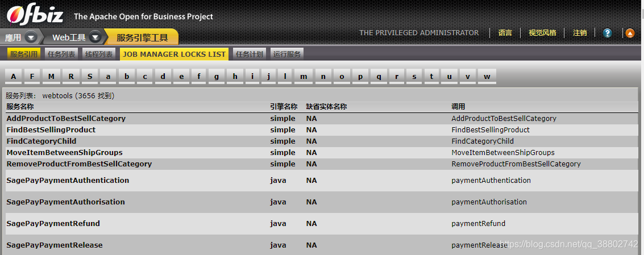Expand the Web工具 dropdown arrow
Viewport: 644px width, 255px height.
(x=95, y=37)
